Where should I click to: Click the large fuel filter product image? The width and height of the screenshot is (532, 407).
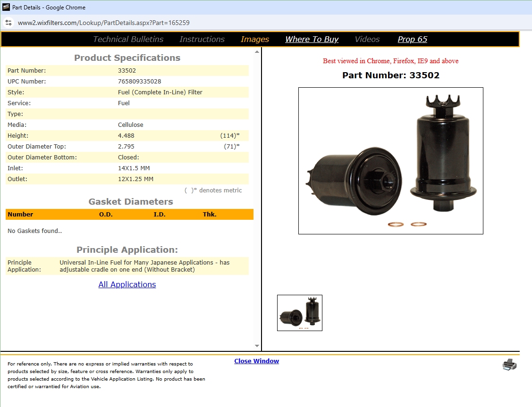pyautogui.click(x=391, y=161)
